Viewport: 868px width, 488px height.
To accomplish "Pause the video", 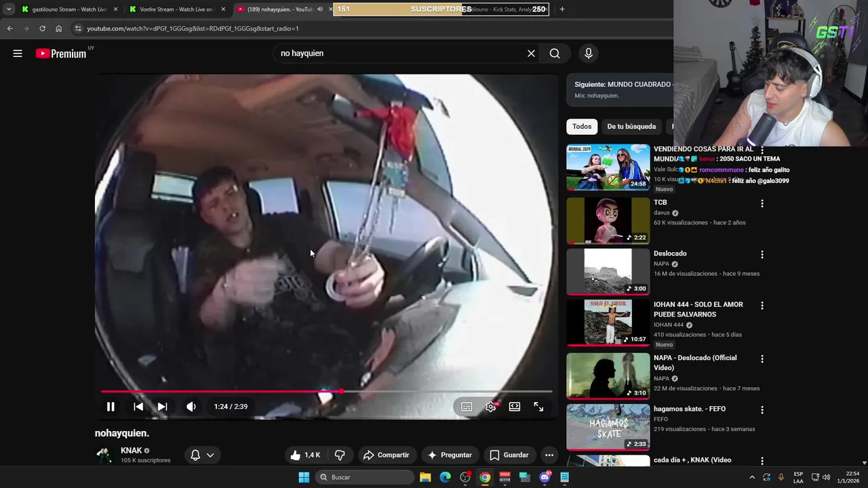I will click(111, 407).
